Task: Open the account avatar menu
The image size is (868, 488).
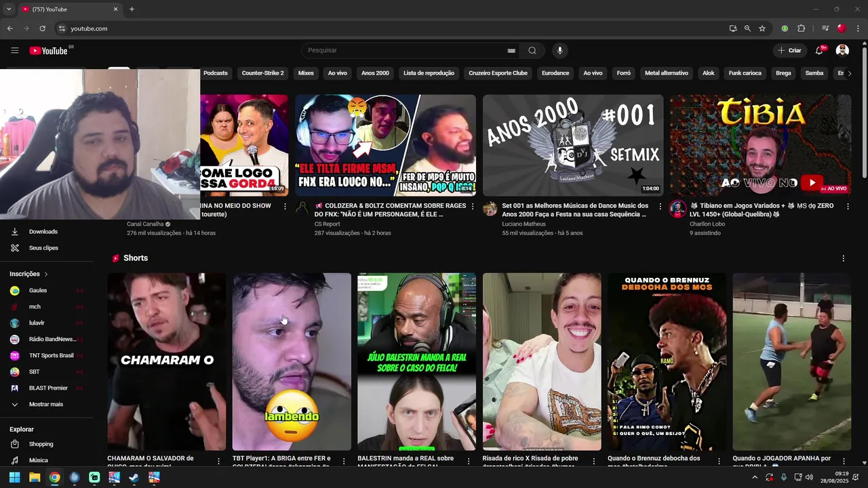Action: pos(842,51)
